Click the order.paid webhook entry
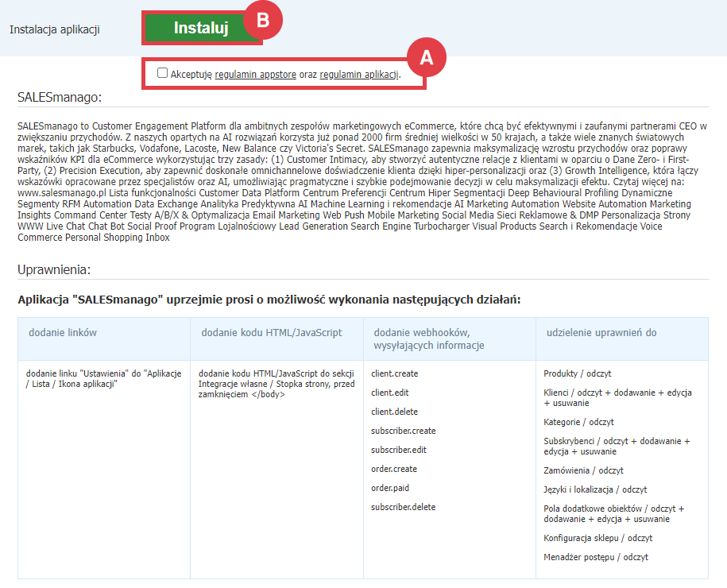 pos(390,488)
